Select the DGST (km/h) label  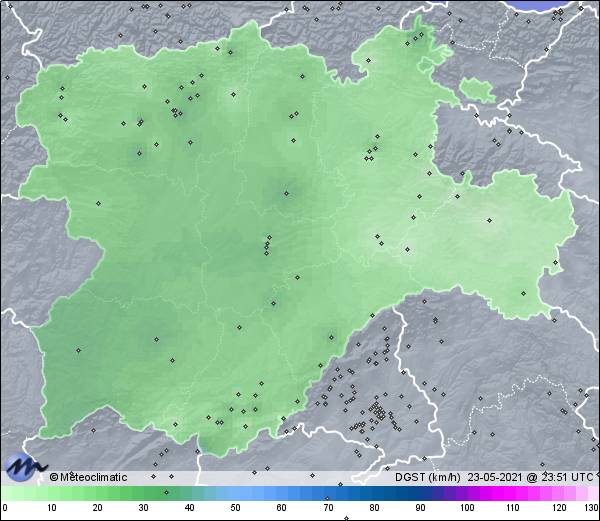427,477
